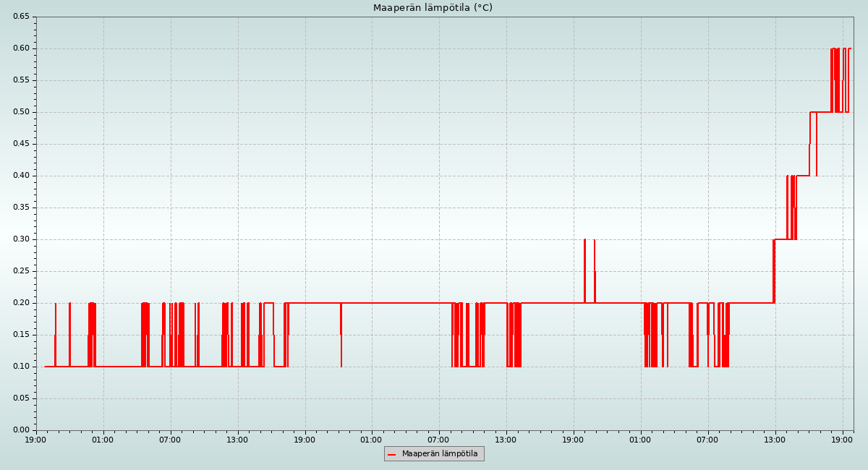This screenshot has height=470, width=868.
Task: Select the 0.55 y-axis tick label
Action: [20, 80]
